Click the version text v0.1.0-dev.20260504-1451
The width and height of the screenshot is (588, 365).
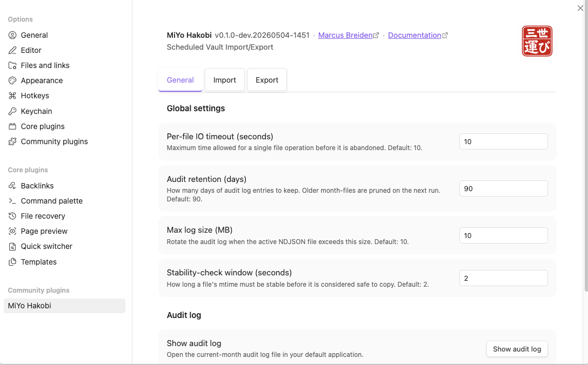[262, 35]
